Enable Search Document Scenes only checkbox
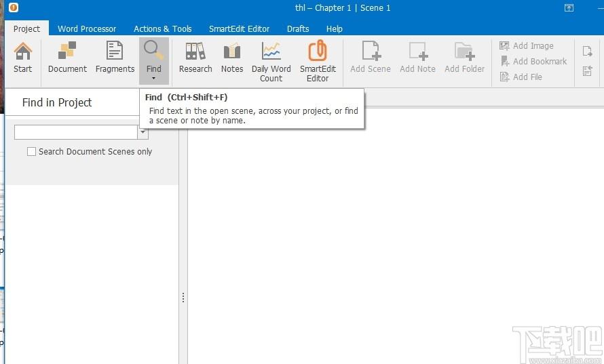 [x=32, y=152]
